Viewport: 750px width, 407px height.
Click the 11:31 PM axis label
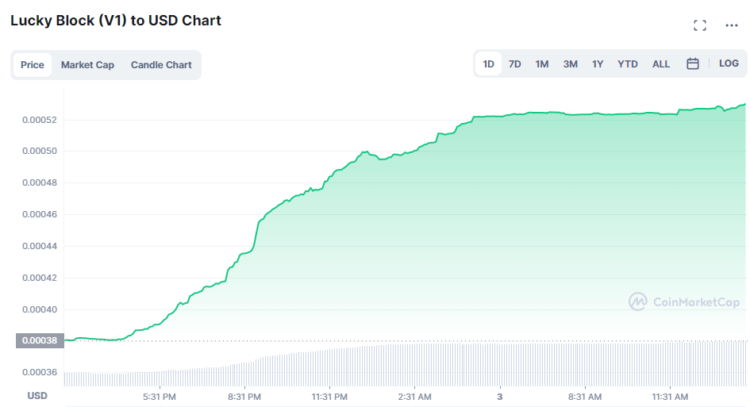tap(330, 397)
